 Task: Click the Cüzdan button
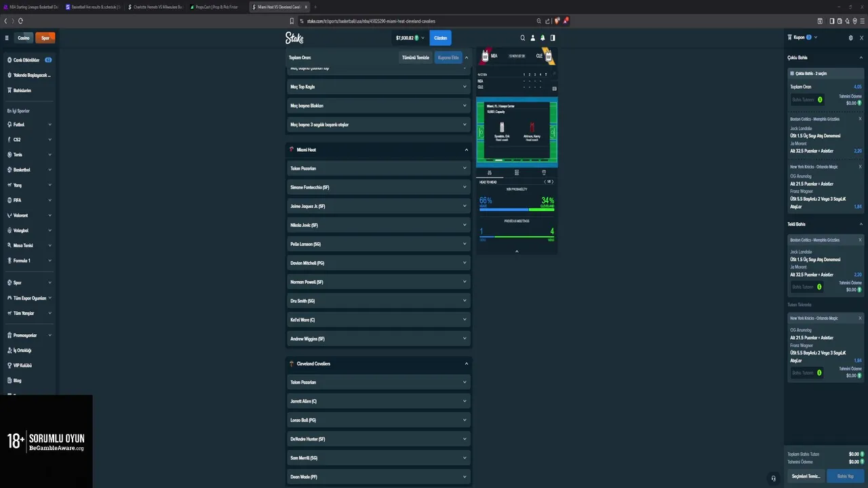[441, 38]
